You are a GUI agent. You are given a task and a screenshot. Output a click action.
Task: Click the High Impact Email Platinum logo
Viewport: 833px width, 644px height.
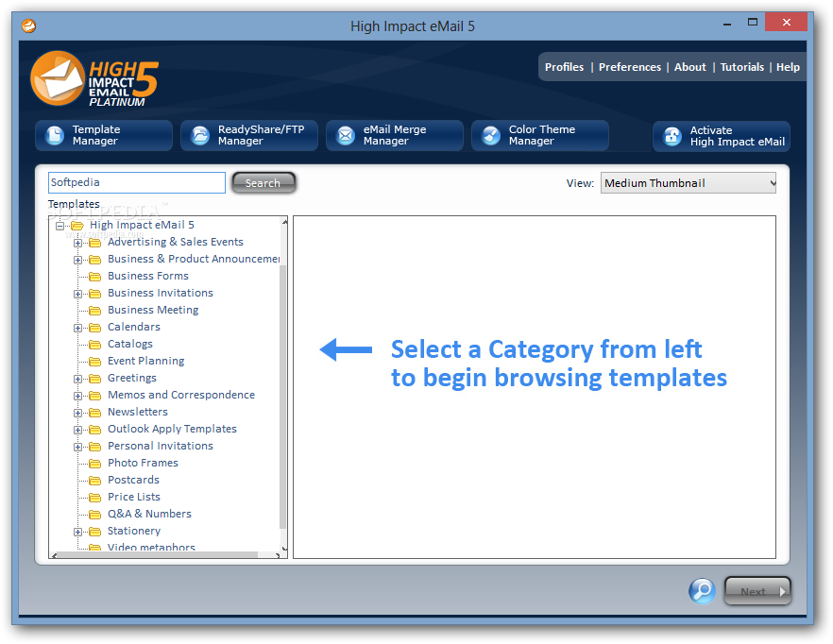click(94, 78)
